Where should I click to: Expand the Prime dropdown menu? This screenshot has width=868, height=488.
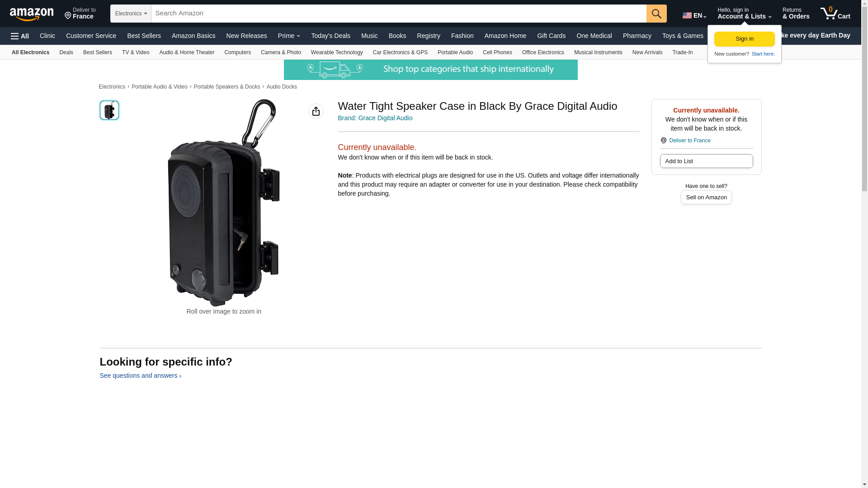click(x=289, y=36)
